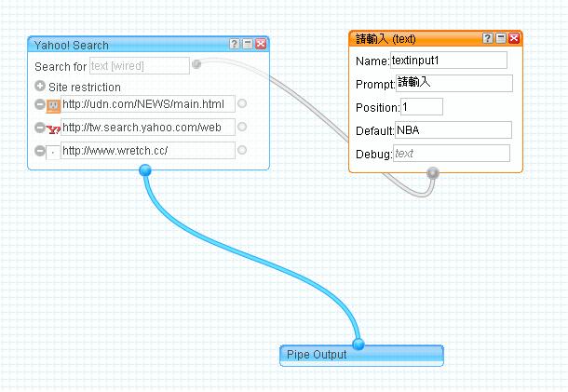Open help for the text input module

coord(488,38)
